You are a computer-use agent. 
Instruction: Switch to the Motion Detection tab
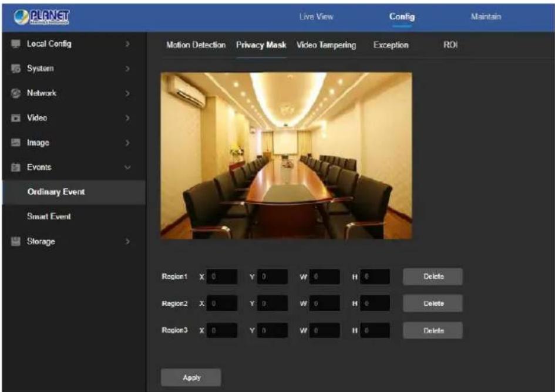pos(196,45)
